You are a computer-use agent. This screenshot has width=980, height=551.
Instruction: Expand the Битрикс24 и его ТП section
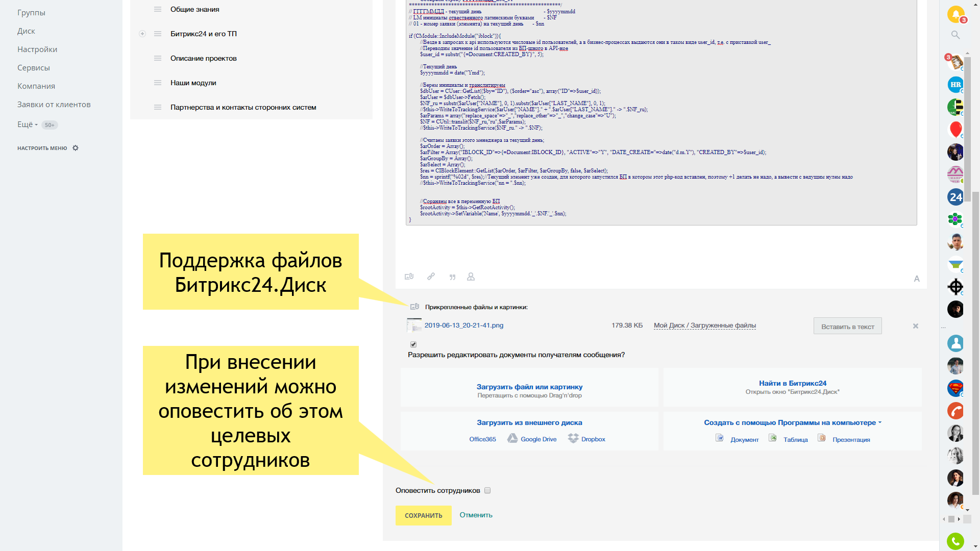(142, 34)
